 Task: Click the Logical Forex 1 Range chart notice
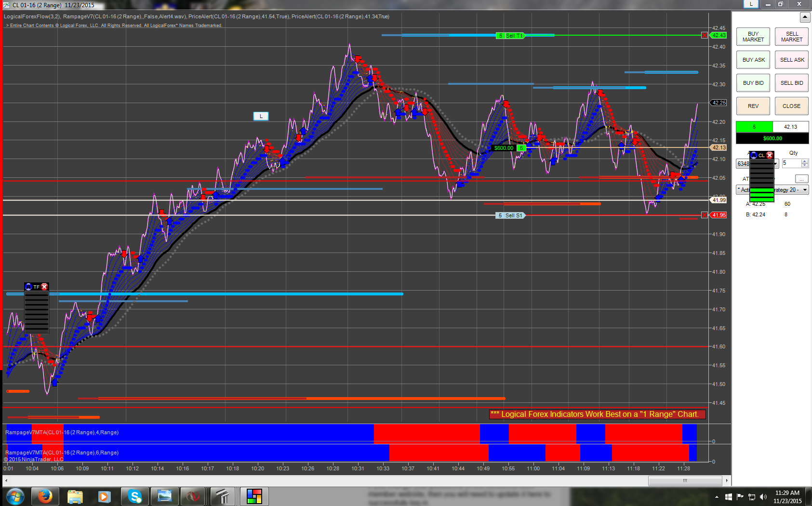tap(598, 414)
